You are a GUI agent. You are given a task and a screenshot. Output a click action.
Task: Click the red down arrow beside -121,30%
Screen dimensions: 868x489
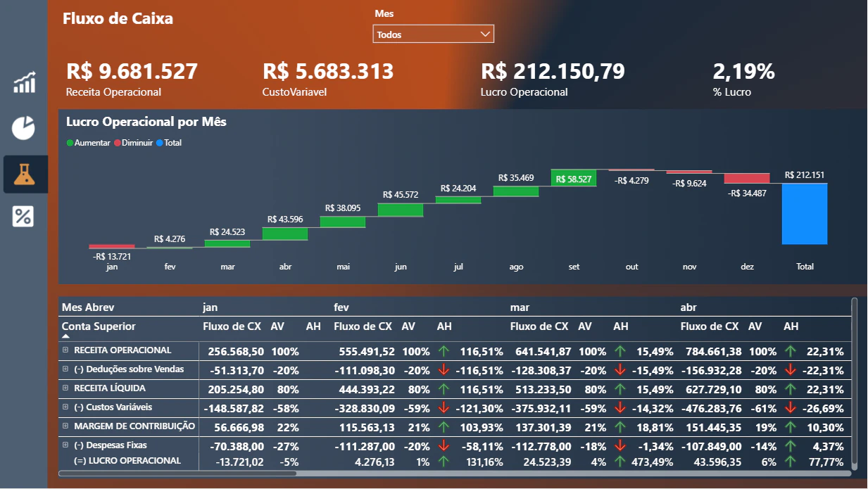[x=444, y=407]
